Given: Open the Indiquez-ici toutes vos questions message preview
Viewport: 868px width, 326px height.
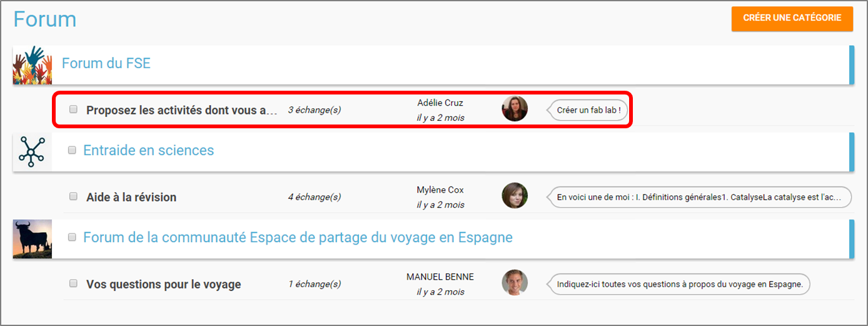Looking at the screenshot, I should (x=679, y=284).
